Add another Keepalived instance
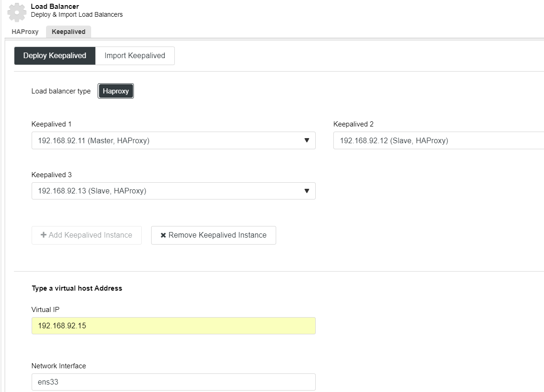Image resolution: width=544 pixels, height=392 pixels. pos(86,235)
